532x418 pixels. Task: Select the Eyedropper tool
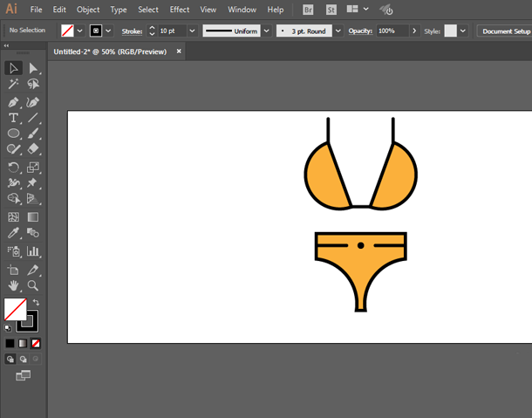coord(14,233)
